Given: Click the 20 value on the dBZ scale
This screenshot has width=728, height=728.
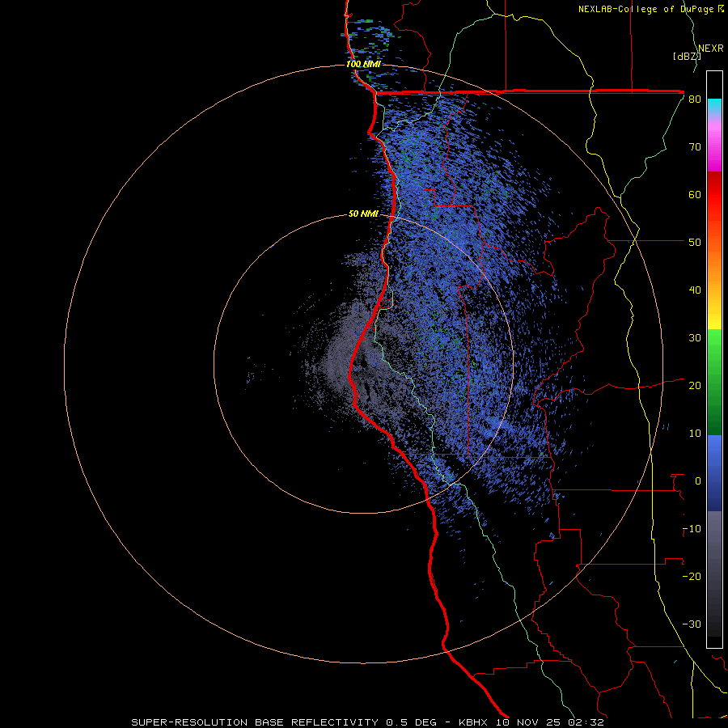Looking at the screenshot, I should [x=695, y=385].
